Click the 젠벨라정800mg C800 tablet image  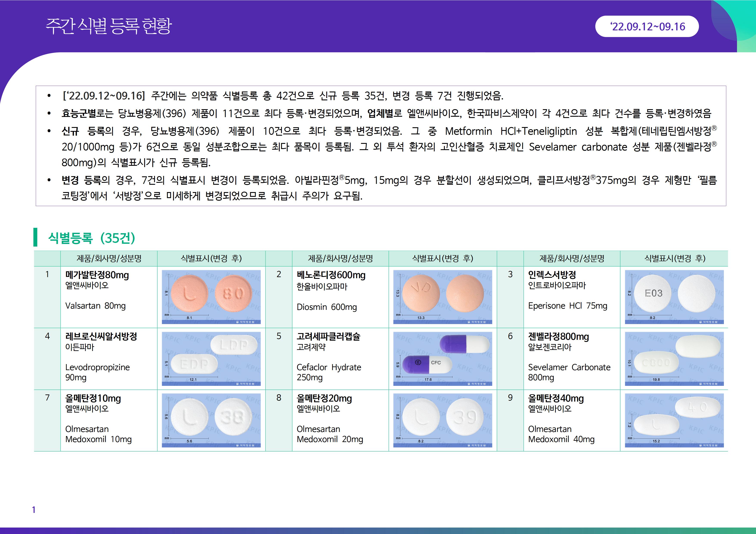click(x=674, y=359)
